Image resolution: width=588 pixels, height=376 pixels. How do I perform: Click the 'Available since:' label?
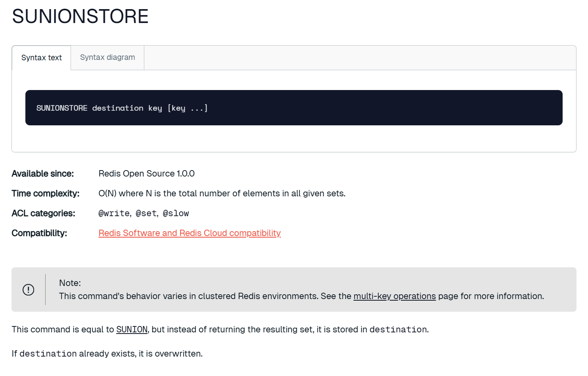pyautogui.click(x=43, y=174)
